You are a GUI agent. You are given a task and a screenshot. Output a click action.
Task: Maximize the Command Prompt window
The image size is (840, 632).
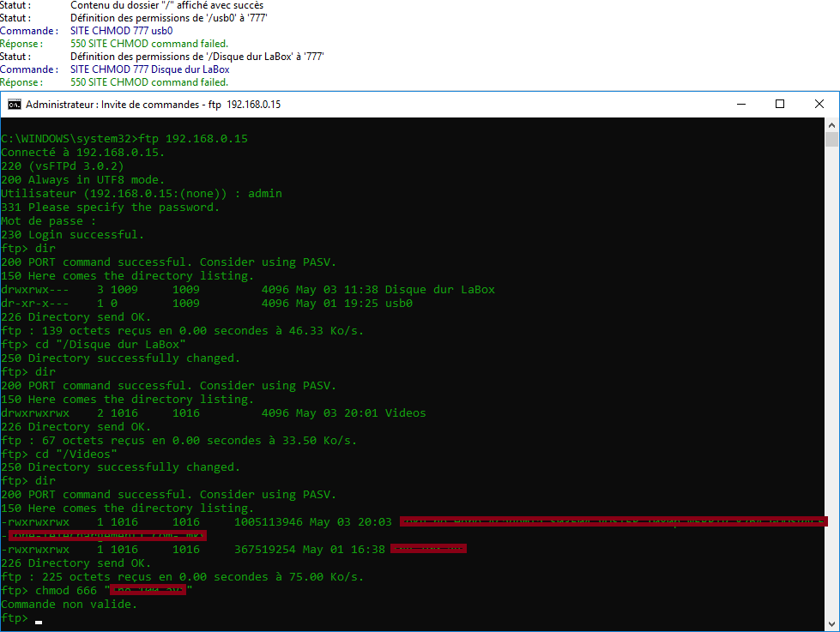coord(780,104)
